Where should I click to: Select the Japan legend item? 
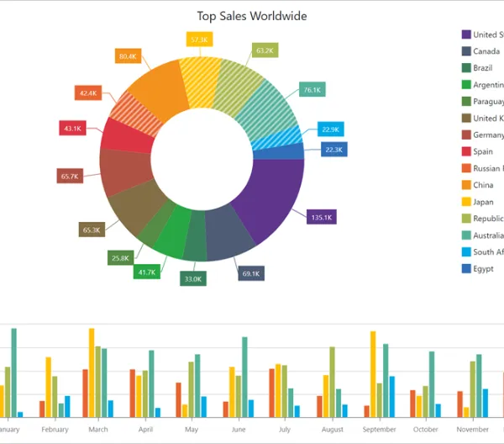tap(478, 202)
